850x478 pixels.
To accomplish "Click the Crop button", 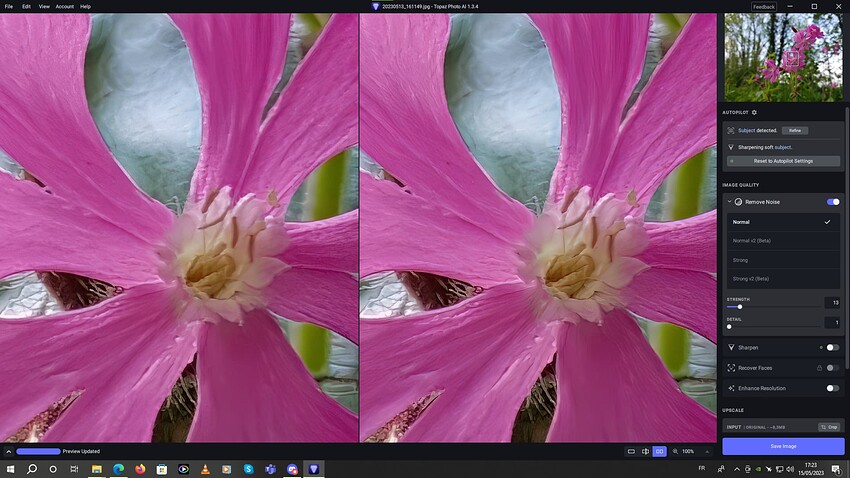I will coord(829,427).
